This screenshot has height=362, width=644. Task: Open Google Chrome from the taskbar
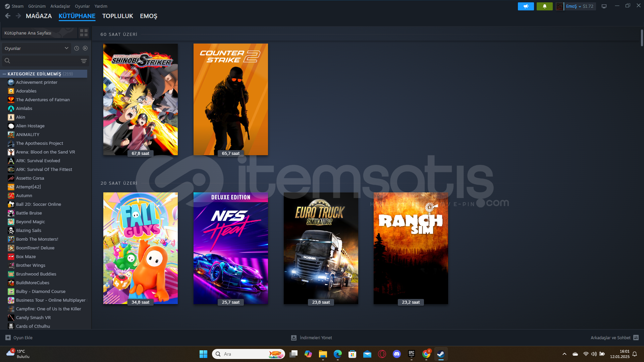pyautogui.click(x=426, y=354)
